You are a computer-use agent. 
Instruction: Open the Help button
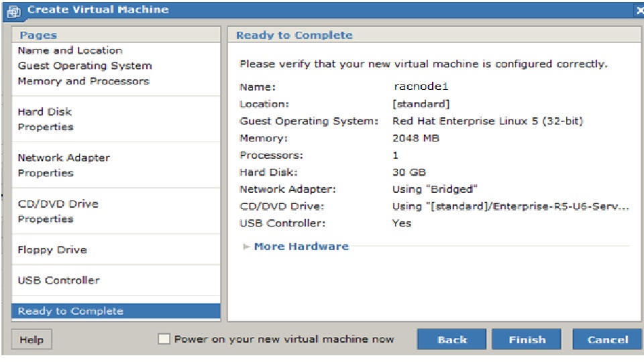point(31,340)
